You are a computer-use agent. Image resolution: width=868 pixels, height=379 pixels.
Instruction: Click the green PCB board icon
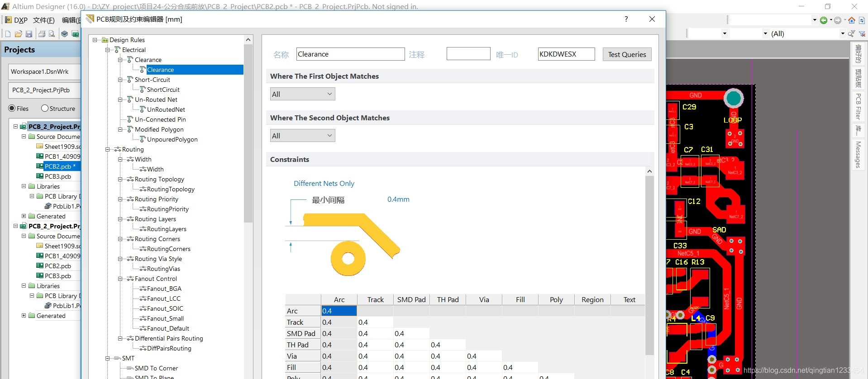coord(75,34)
